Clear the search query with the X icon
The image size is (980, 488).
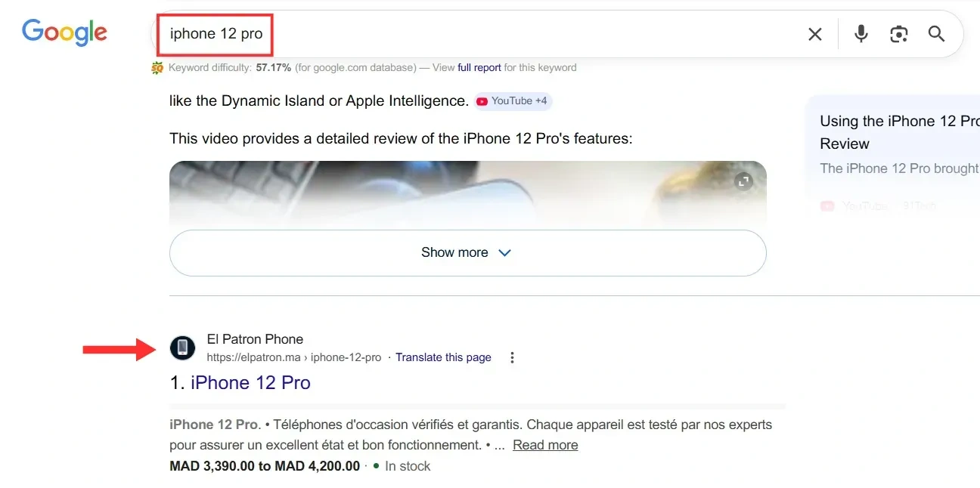815,34
